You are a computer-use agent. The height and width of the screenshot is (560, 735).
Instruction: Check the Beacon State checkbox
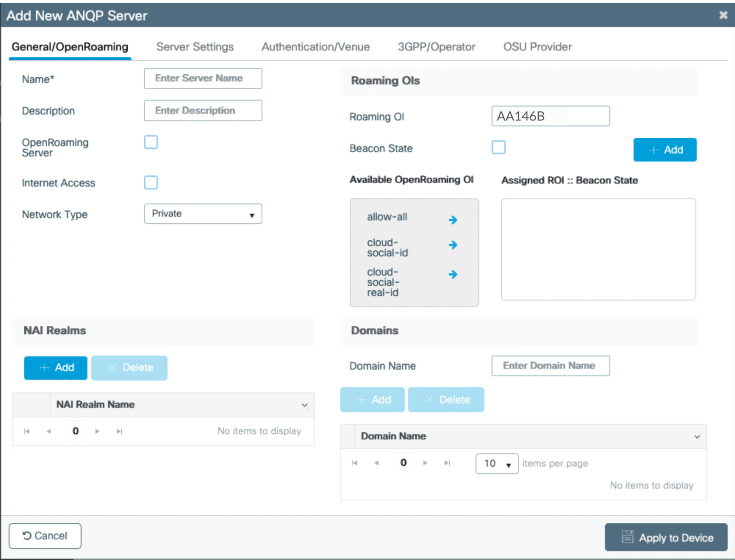click(x=498, y=147)
